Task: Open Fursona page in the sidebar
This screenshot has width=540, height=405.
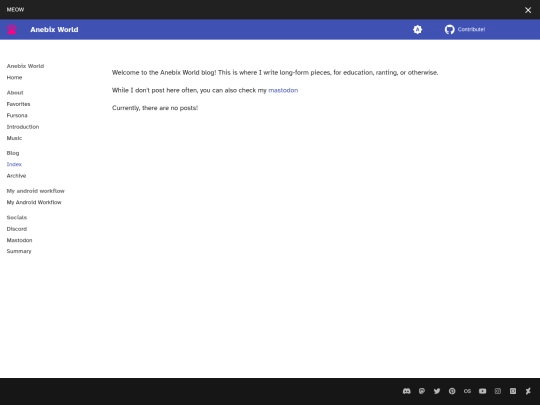Action: [17, 115]
